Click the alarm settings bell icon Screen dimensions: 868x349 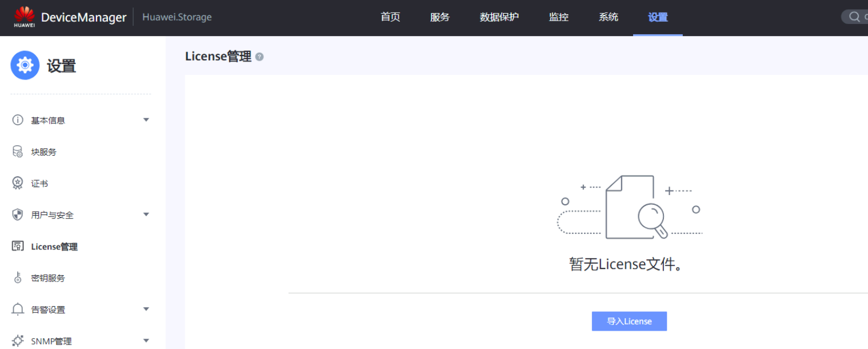18,310
